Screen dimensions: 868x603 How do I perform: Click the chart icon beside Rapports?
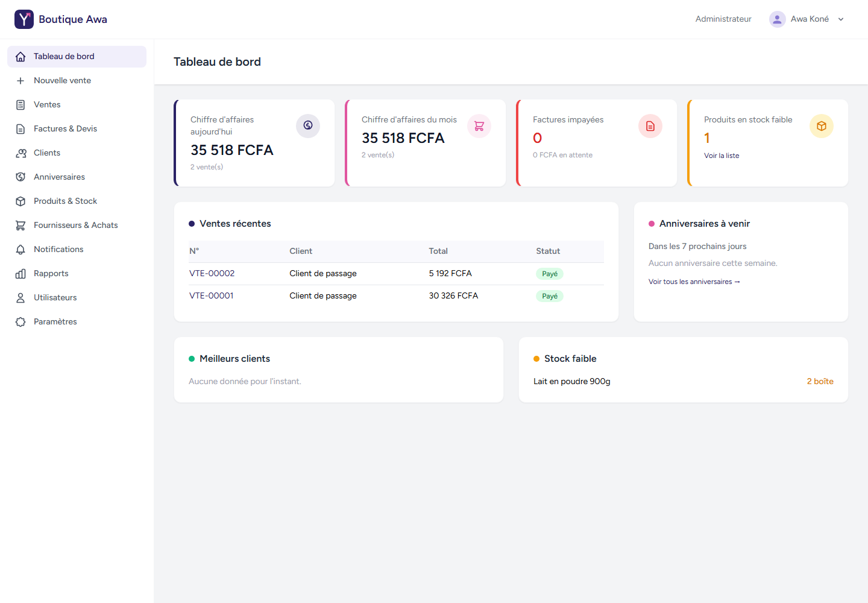[20, 274]
